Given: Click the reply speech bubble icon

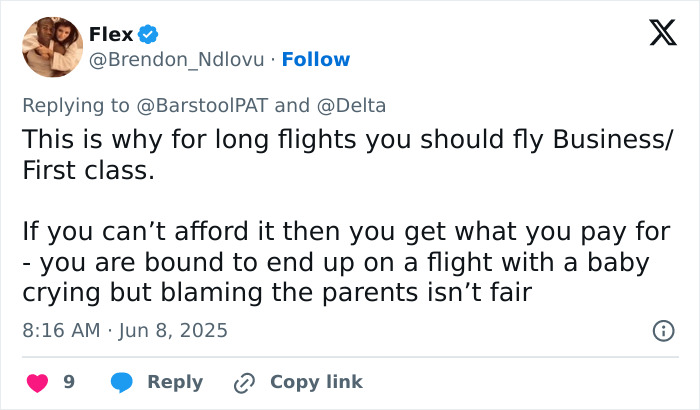Looking at the screenshot, I should 122,382.
